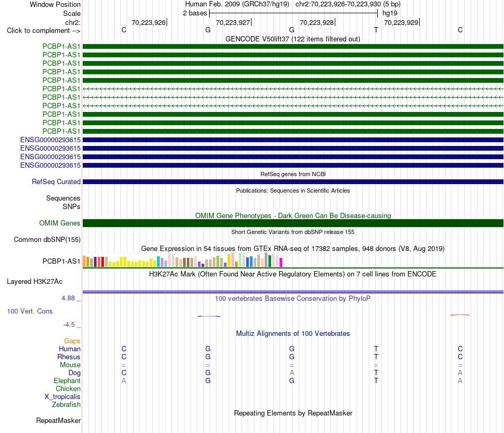504x433 pixels.
Task: Click the 'Scale' label
Action: pyautogui.click(x=72, y=13)
